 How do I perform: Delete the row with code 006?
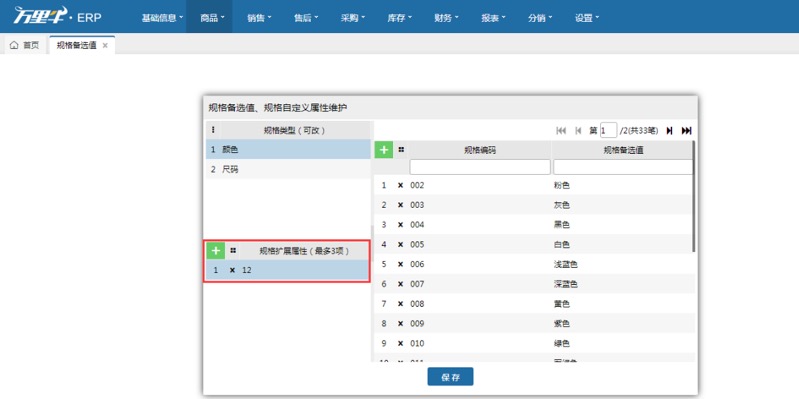tap(400, 264)
